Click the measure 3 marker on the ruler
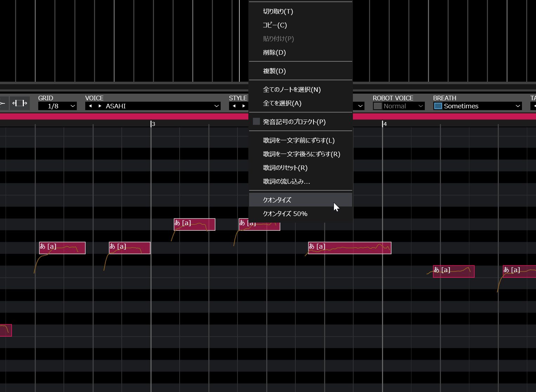Image resolution: width=536 pixels, height=392 pixels. [153, 124]
